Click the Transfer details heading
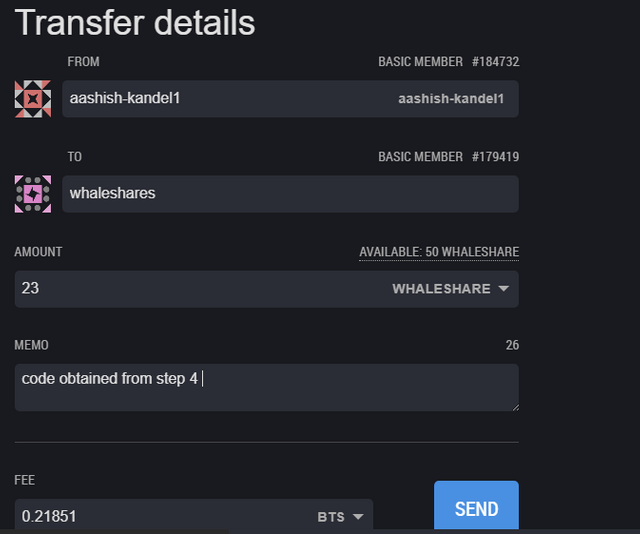This screenshot has width=640, height=534. [135, 23]
